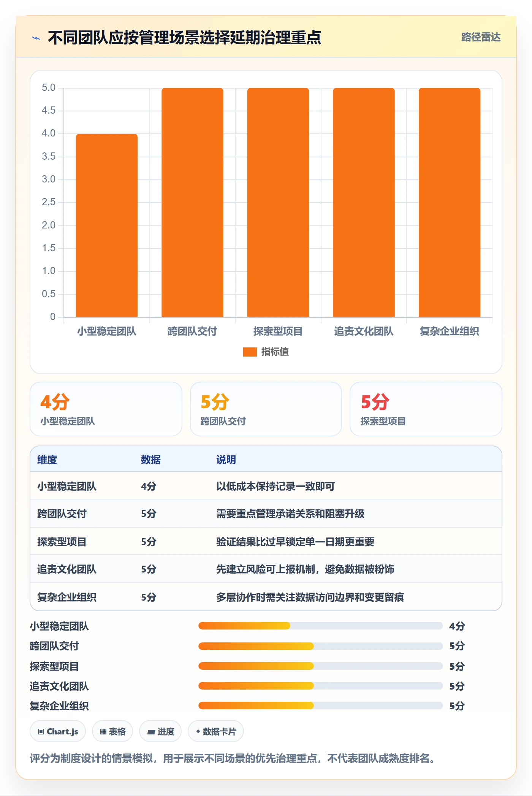Screen dimensions: 532x796
Task: Click the 指标值 legend label
Action: click(275, 352)
